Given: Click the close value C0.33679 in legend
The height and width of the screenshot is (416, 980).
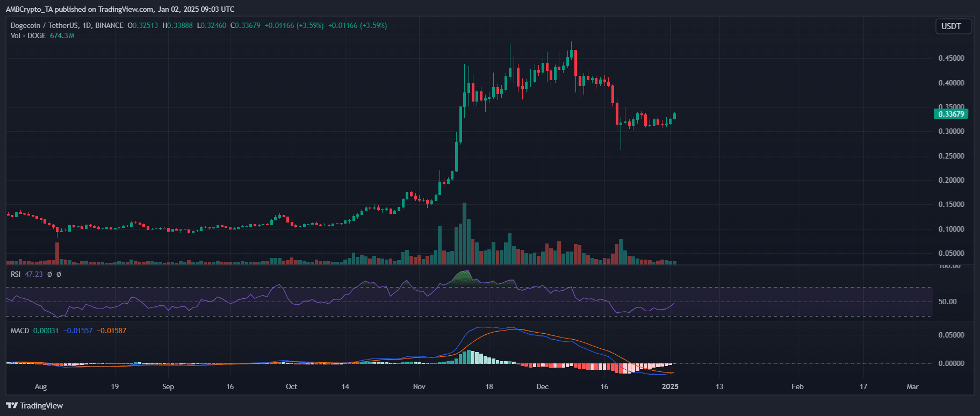Looking at the screenshot, I should (x=246, y=25).
